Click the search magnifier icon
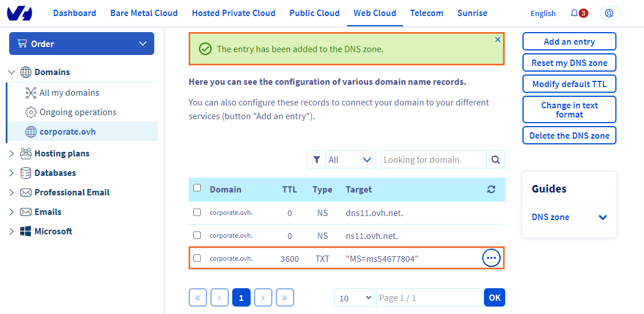 [x=495, y=160]
